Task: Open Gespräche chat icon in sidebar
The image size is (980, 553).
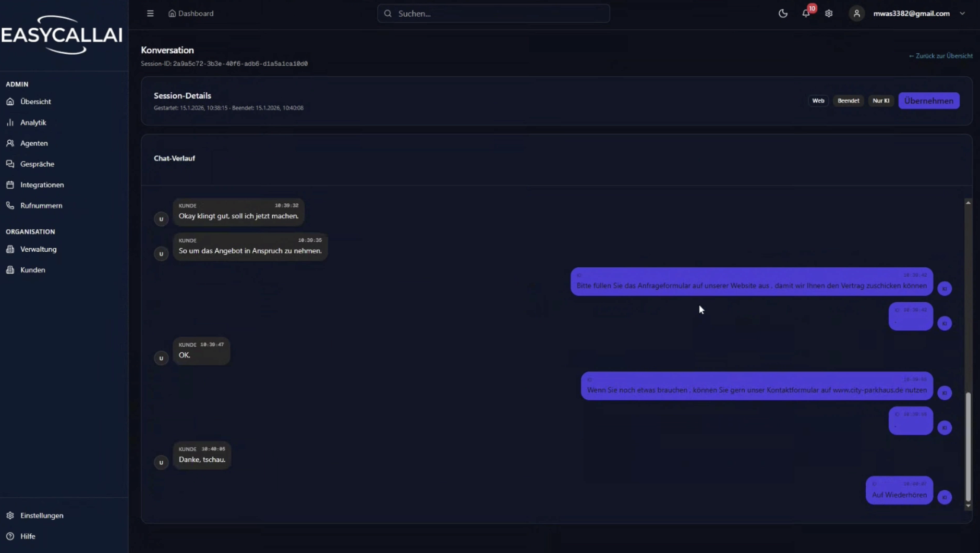Action: point(10,164)
